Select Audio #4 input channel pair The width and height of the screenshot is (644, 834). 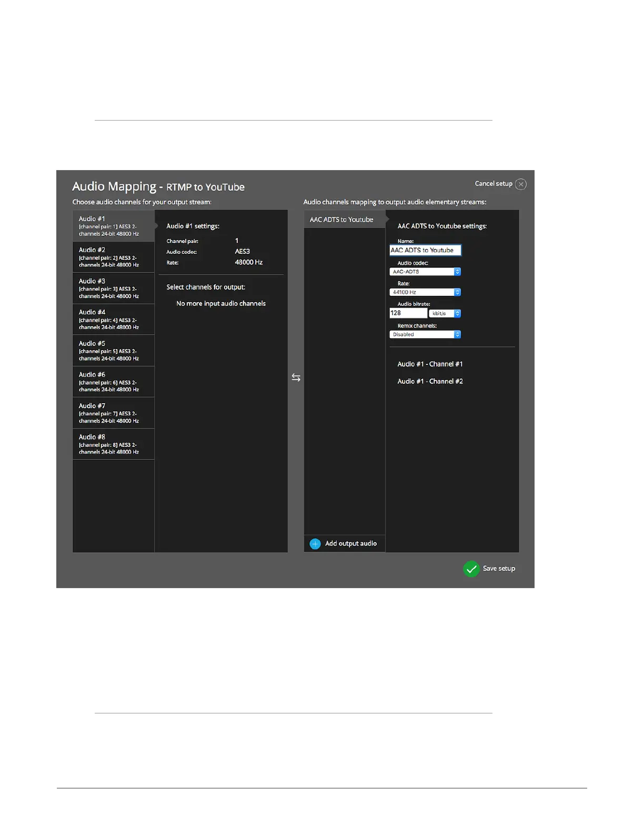tap(114, 319)
